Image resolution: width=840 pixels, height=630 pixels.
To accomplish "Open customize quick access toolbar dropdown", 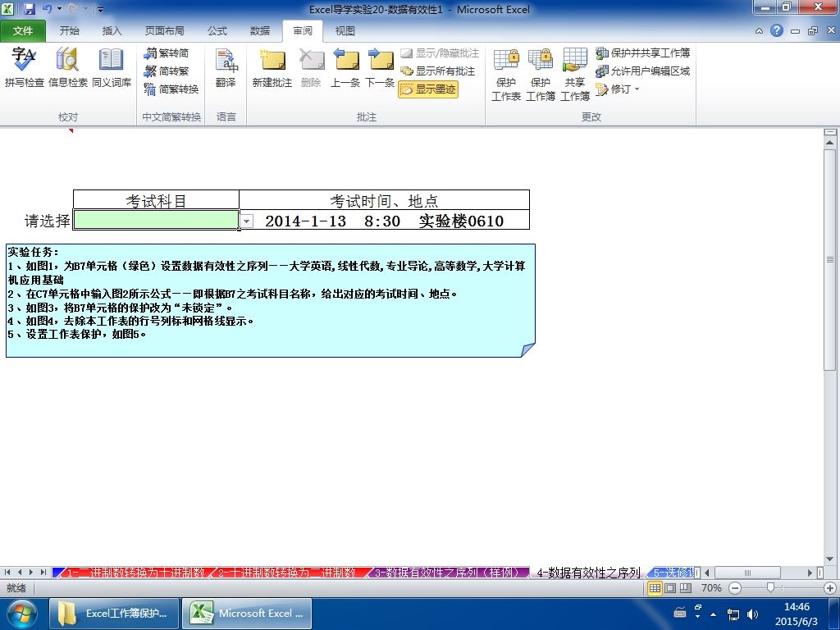I will (x=101, y=10).
